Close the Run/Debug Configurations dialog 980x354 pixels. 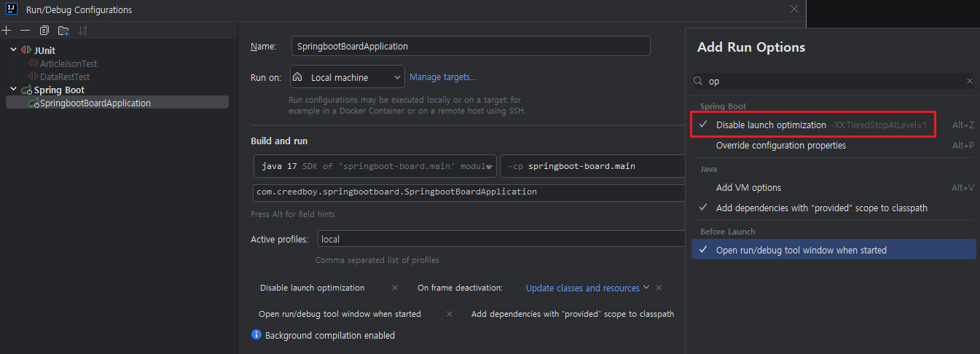click(x=794, y=9)
